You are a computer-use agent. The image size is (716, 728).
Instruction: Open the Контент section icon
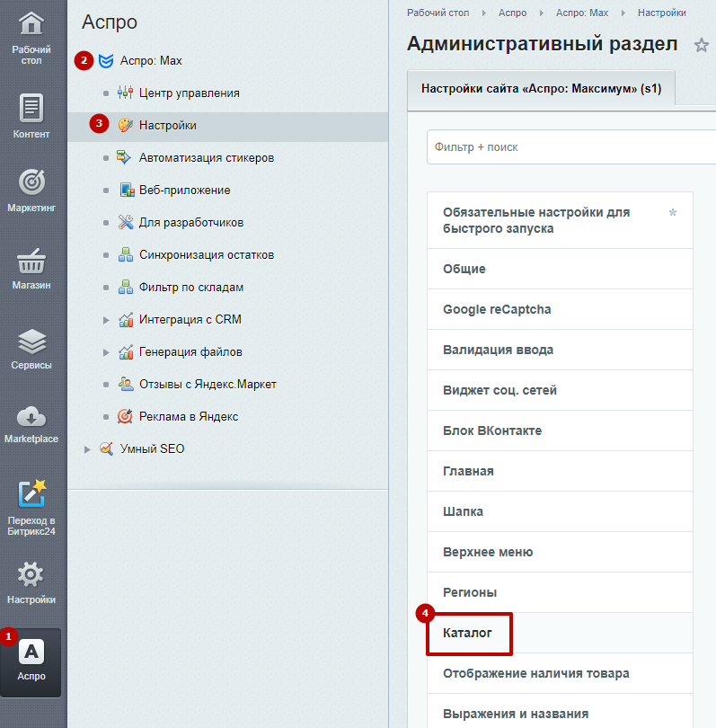tap(31, 108)
